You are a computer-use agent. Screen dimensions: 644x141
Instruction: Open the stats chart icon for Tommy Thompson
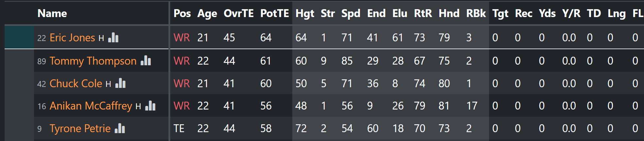click(146, 61)
